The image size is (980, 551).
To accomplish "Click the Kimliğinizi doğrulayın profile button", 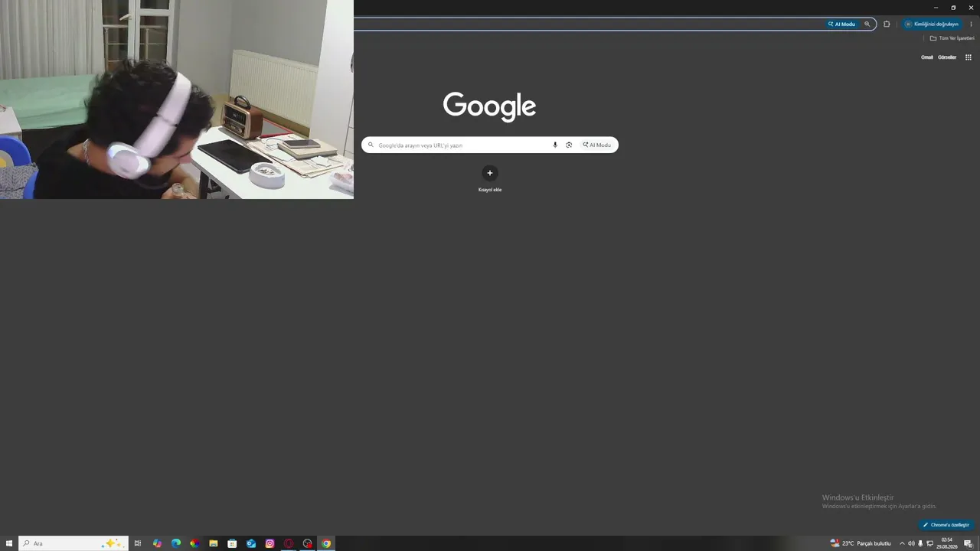I will (932, 24).
